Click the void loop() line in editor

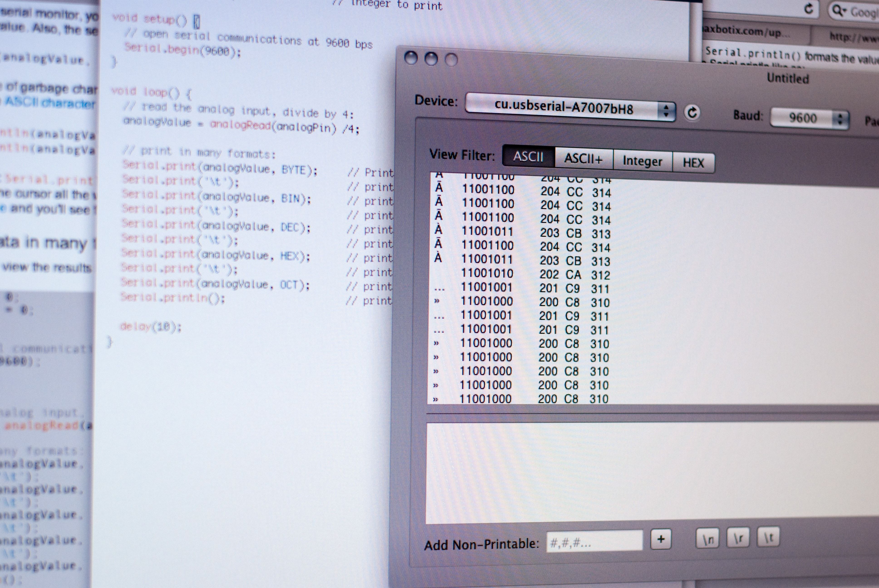coord(151,92)
